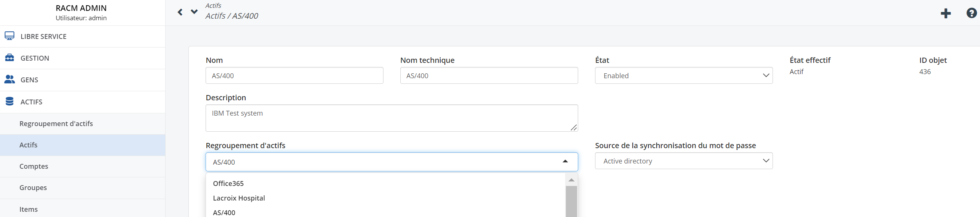The width and height of the screenshot is (980, 217).
Task: Click the dropdown list scrollbar thumb
Action: (x=571, y=201)
